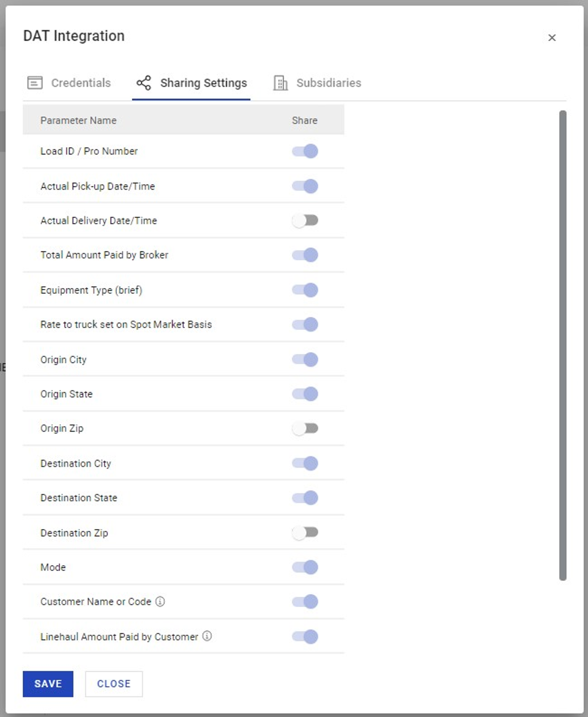Toggle Total Amount Paid by Broker switch

[305, 255]
